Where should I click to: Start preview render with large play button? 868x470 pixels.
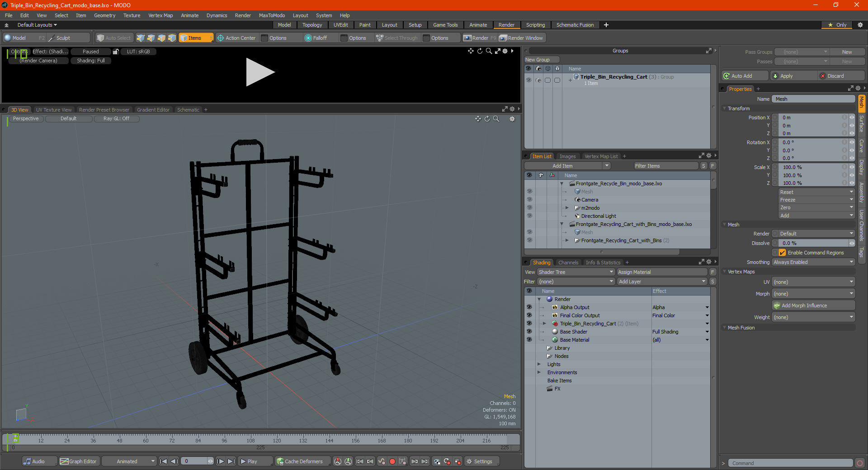click(260, 72)
